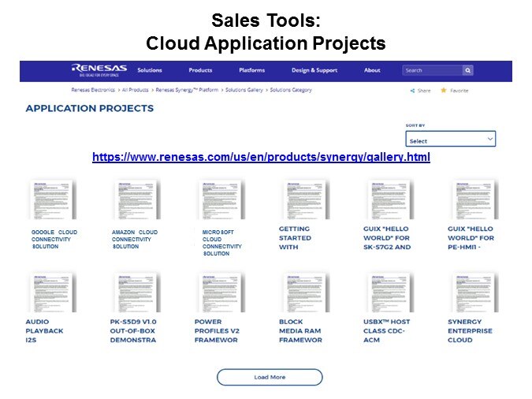Image resolution: width=532 pixels, height=399 pixels.
Task: Open Synergy Enterprise Cloud project thumbnail
Action: click(474, 292)
